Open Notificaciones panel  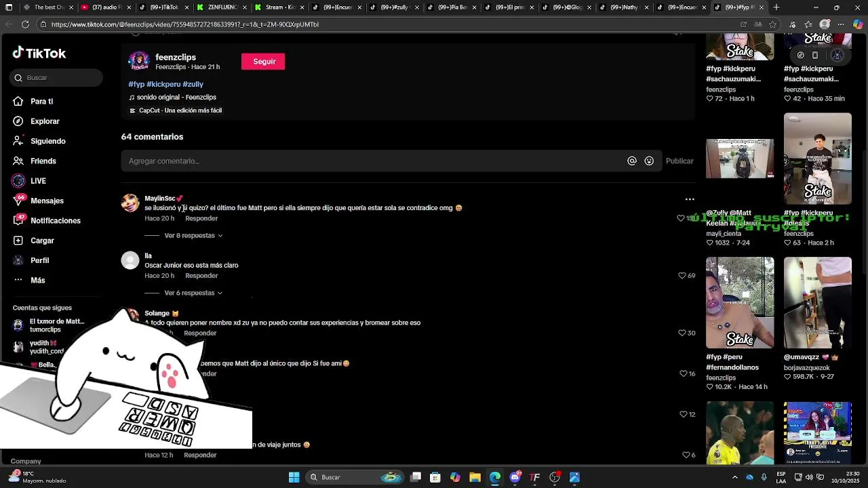click(55, 221)
